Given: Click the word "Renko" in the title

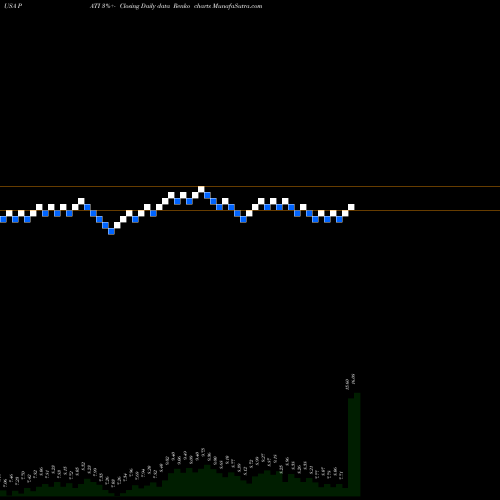Looking at the screenshot, I should tap(181, 6).
